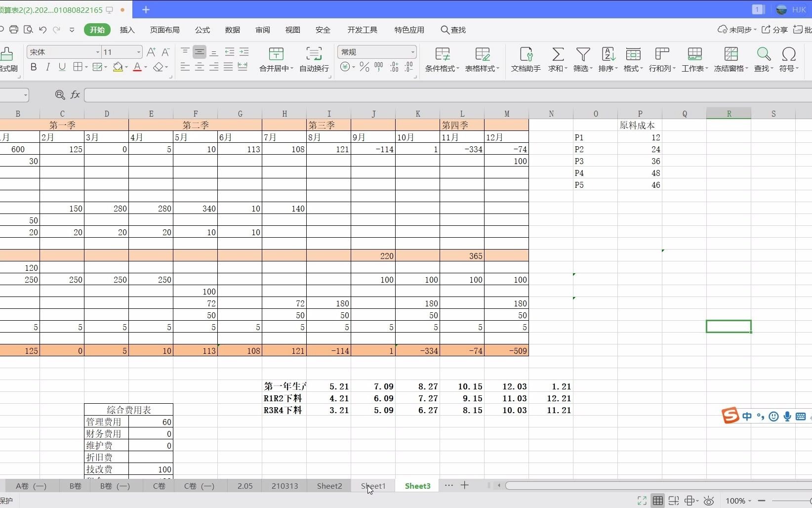Toggle bottom vertical alignment
This screenshot has width=812, height=508.
pos(214,51)
